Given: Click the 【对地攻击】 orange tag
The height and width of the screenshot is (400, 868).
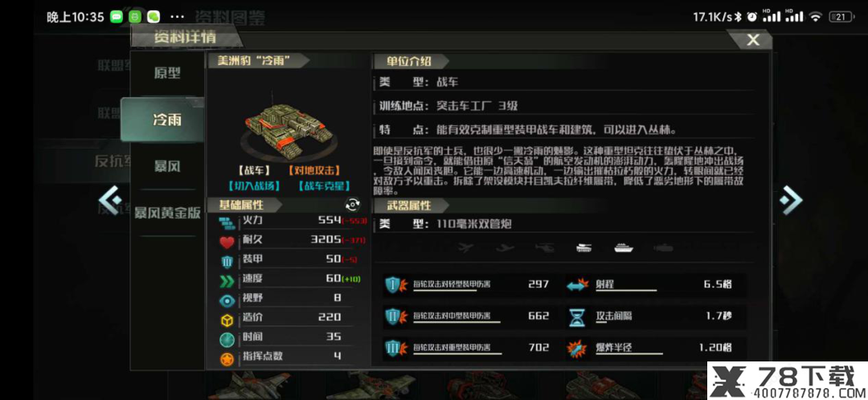Looking at the screenshot, I should 314,172.
